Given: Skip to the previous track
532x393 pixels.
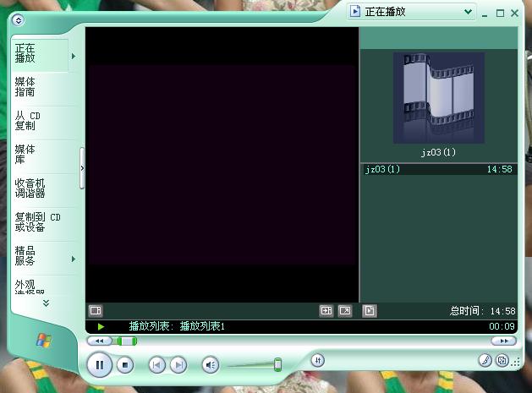Looking at the screenshot, I should [x=156, y=365].
